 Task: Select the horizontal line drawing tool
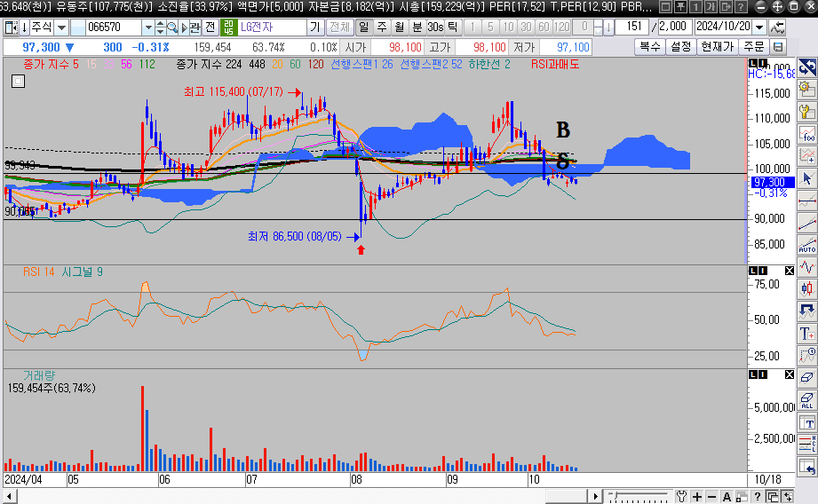click(807, 201)
